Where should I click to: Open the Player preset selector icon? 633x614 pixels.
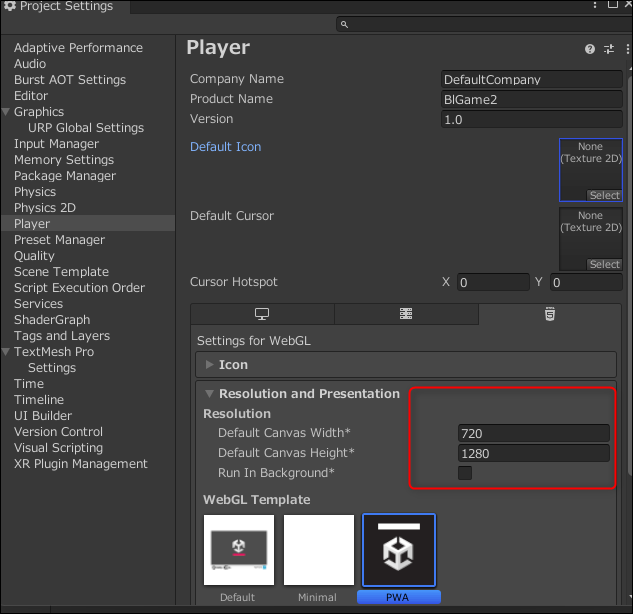(x=609, y=49)
